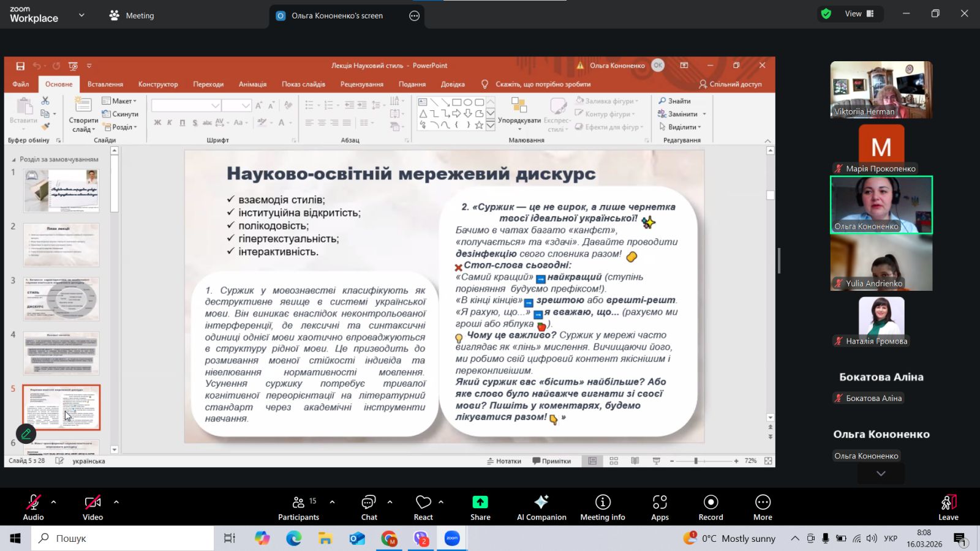The height and width of the screenshot is (551, 980).
Task: Click the green annotation pencil icon
Action: 26,434
